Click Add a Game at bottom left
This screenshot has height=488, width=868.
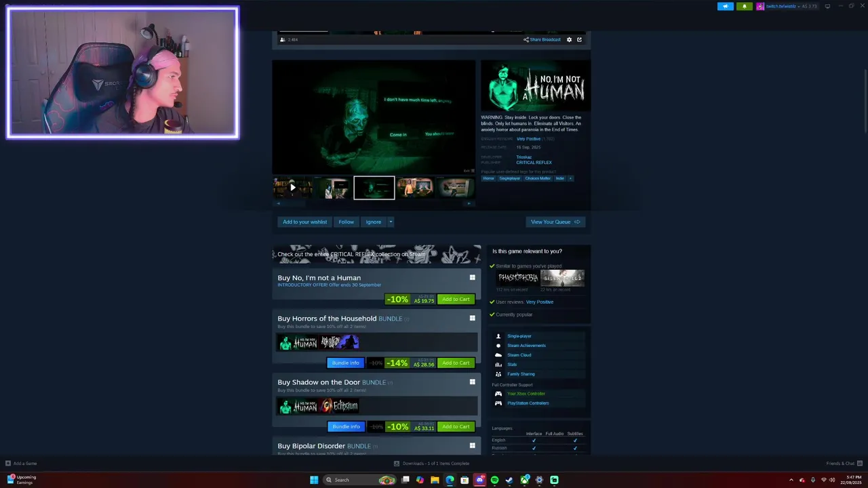click(x=21, y=464)
